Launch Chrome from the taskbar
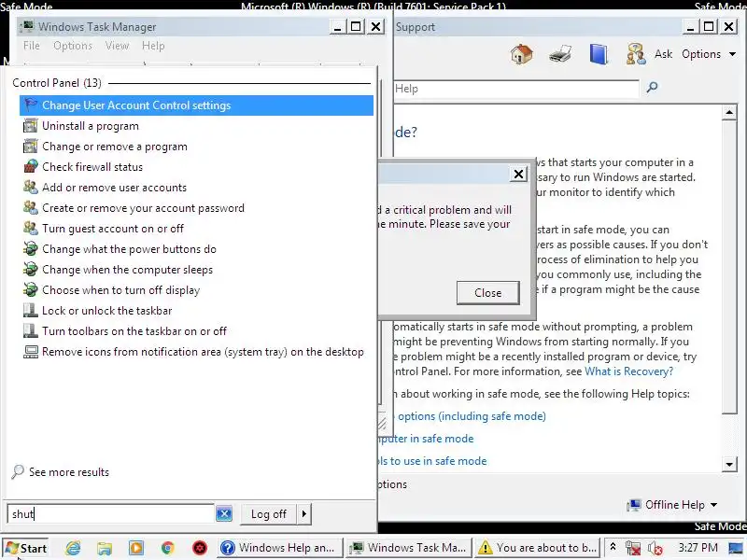Image resolution: width=747 pixels, height=560 pixels. [x=168, y=548]
